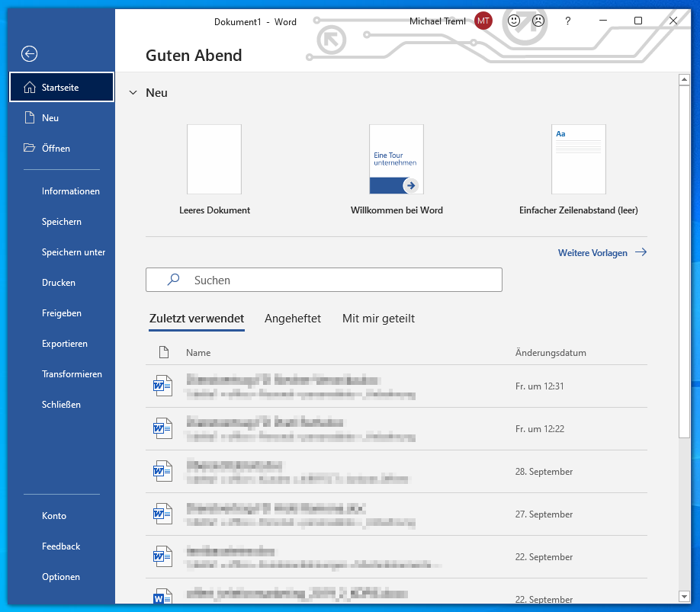Click the magnifier icon in the search box
Viewport: 700px width, 612px height.
coord(173,280)
